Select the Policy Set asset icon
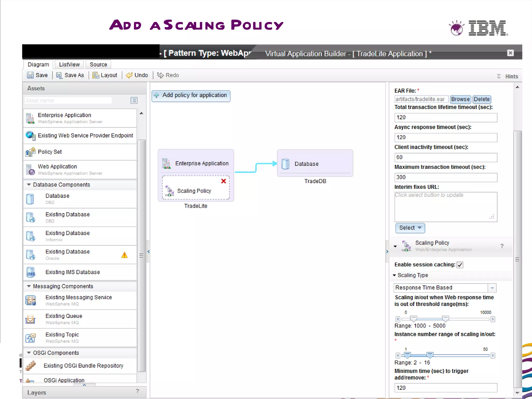Screen dimensions: 532x399 (30, 152)
